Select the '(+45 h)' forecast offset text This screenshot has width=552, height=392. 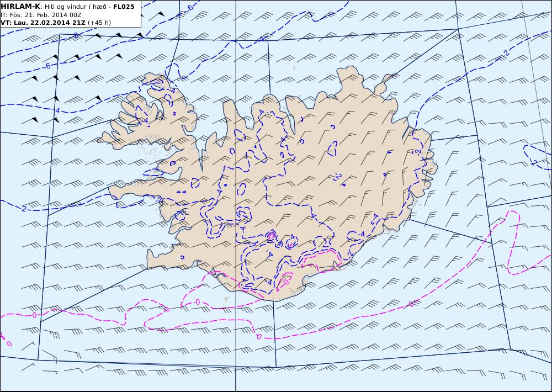(99, 23)
